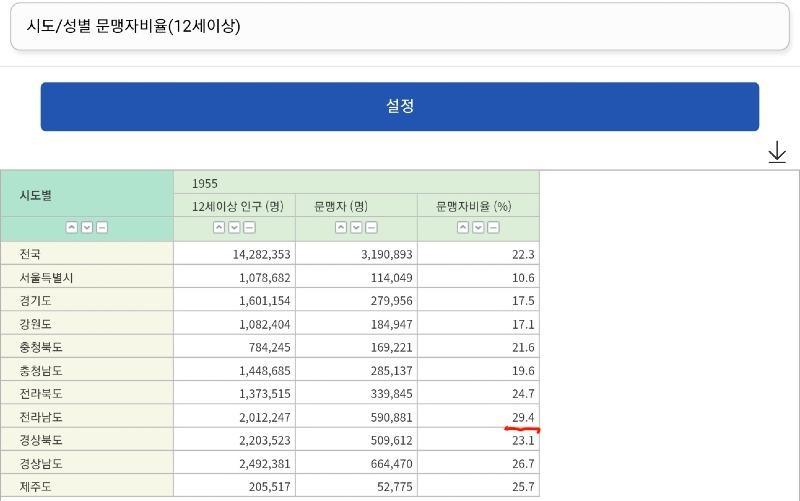Click 경상북도 rate value 23.1
Screen dimensions: 800x501
click(523, 440)
